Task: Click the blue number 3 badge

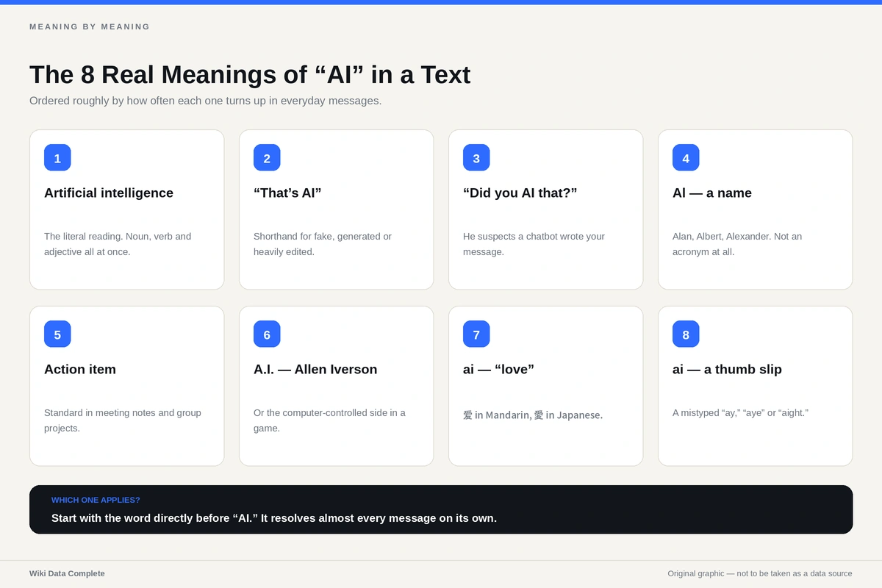Action: pyautogui.click(x=476, y=158)
